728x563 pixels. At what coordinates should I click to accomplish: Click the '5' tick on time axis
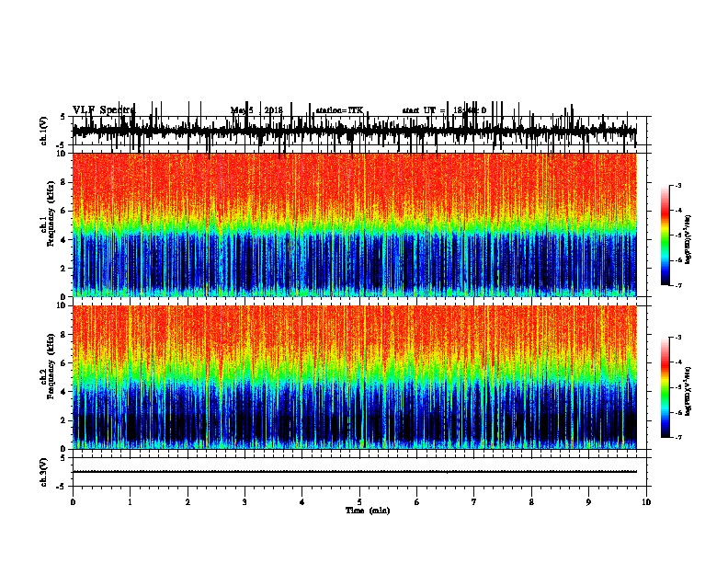[359, 502]
